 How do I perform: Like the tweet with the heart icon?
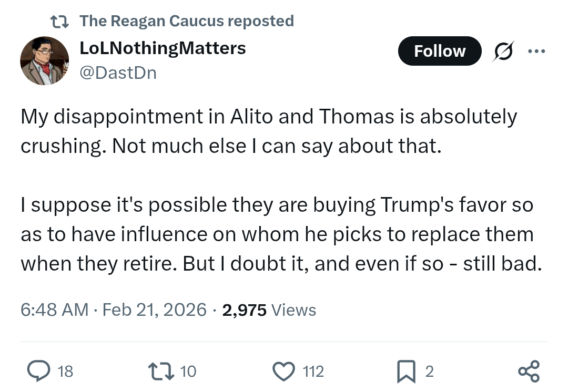pyautogui.click(x=284, y=371)
